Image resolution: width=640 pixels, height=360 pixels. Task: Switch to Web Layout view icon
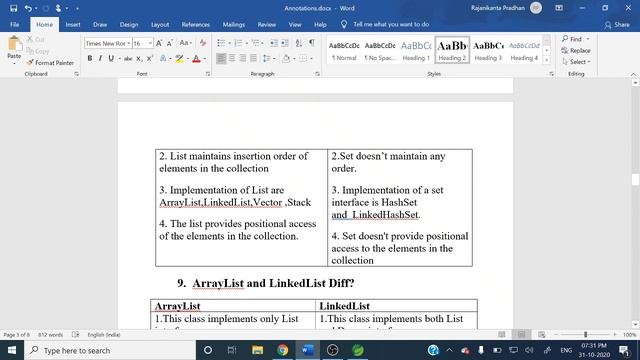click(542, 335)
